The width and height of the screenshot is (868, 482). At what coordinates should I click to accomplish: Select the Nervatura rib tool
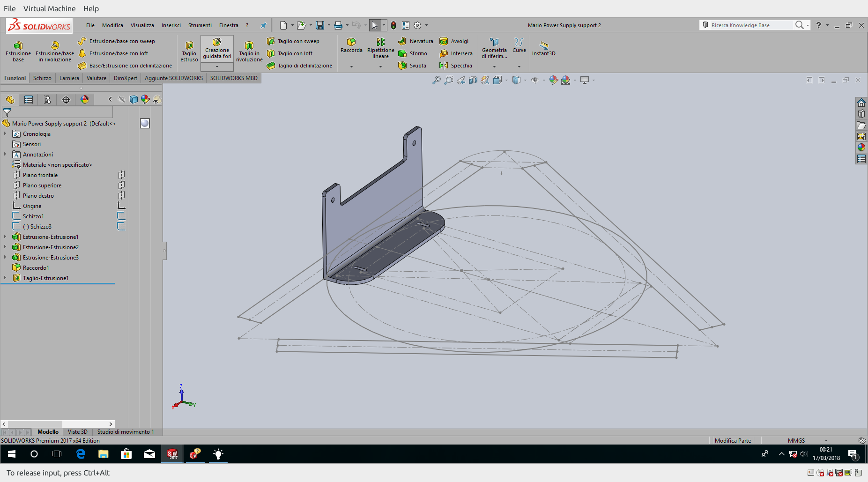[415, 41]
